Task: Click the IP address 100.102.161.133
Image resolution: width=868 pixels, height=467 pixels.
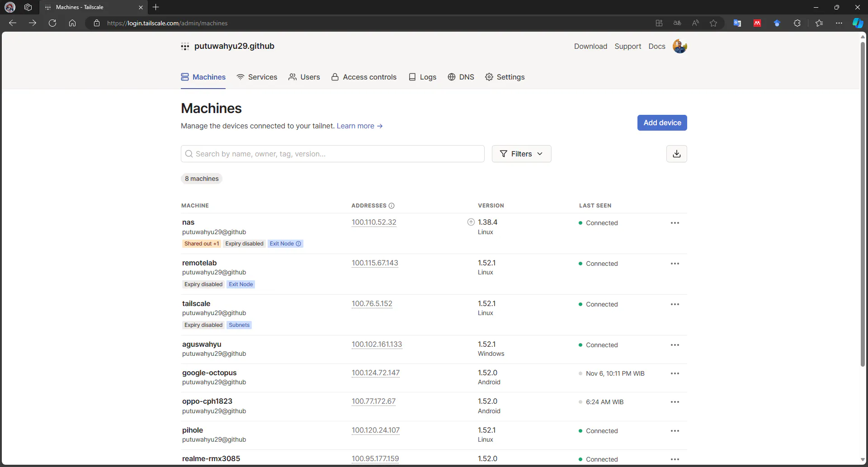Action: [377, 344]
